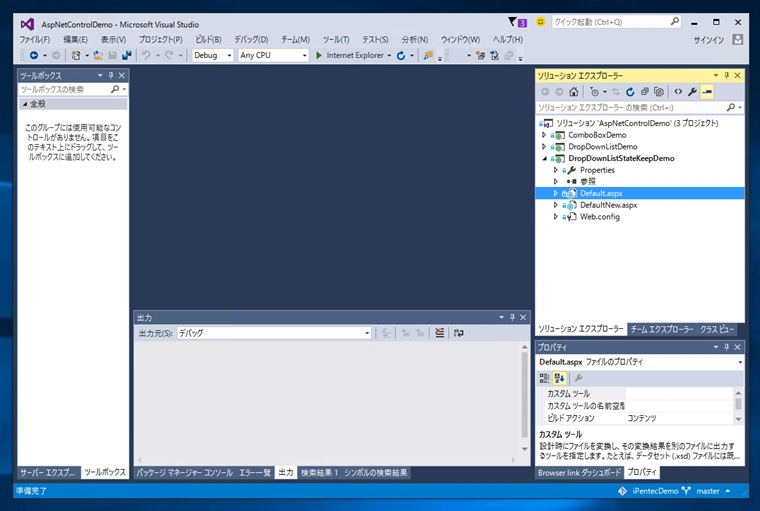Expand the DropDownListDemo project node

(x=544, y=146)
